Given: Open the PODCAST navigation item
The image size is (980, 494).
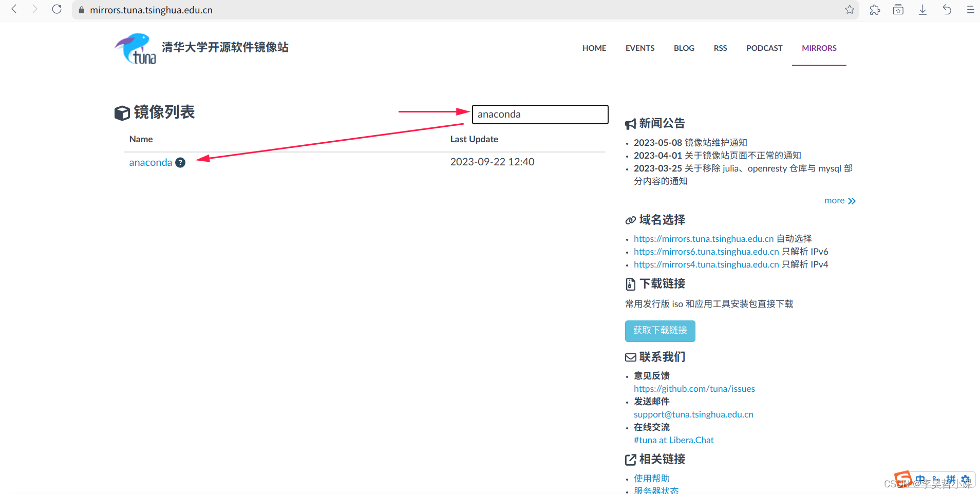Looking at the screenshot, I should [x=764, y=48].
